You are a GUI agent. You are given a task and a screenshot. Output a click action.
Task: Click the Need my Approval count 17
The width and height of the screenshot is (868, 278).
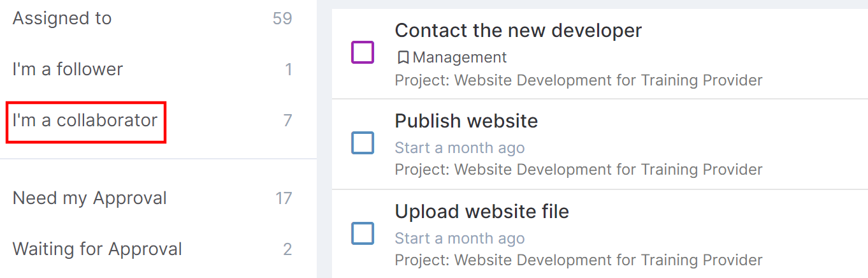click(x=284, y=198)
